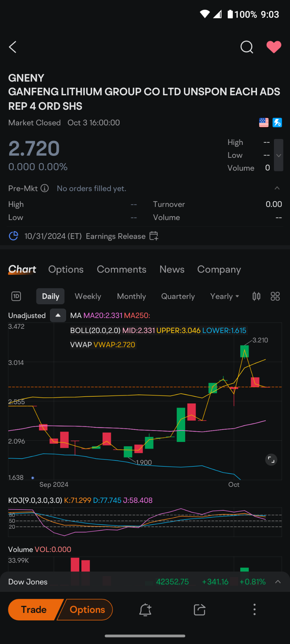Image resolution: width=290 pixels, height=644 pixels.
Task: Expand the High/Low/Volume details chevron
Action: pos(278,155)
